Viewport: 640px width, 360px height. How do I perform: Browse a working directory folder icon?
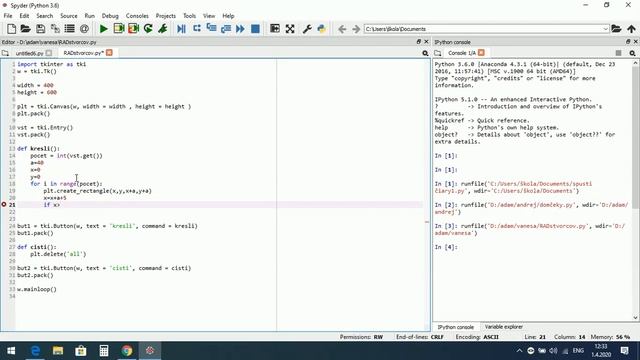[616, 29]
